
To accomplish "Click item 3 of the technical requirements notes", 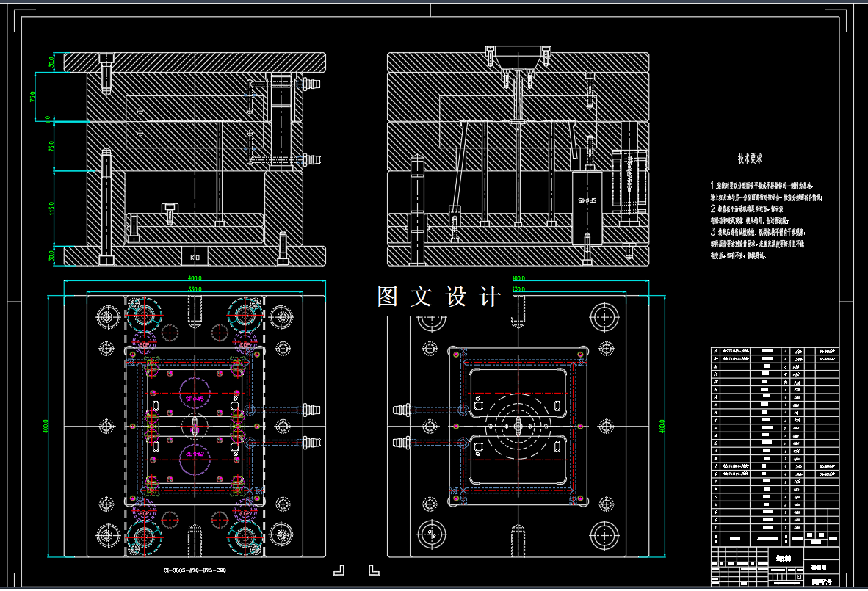I will (758, 244).
